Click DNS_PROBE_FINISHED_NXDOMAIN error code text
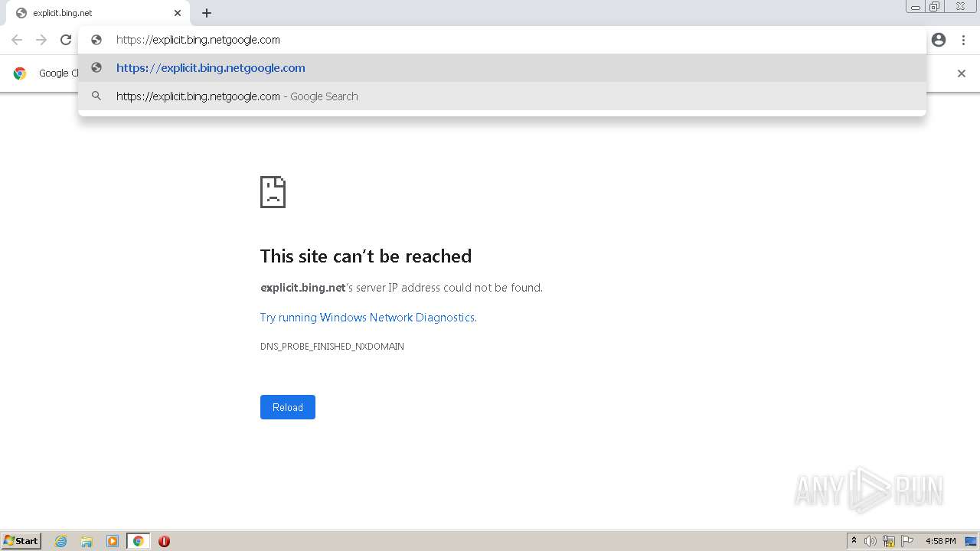 (x=332, y=347)
